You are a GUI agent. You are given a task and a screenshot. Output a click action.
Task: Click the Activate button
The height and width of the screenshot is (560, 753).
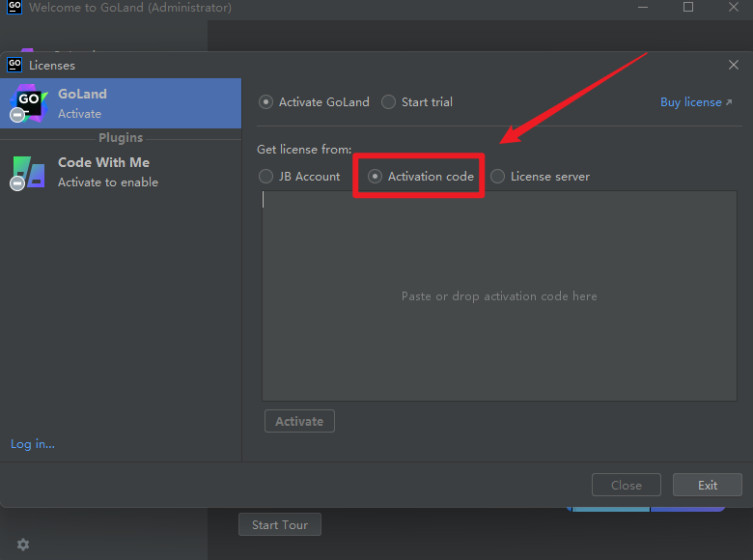pyautogui.click(x=299, y=421)
